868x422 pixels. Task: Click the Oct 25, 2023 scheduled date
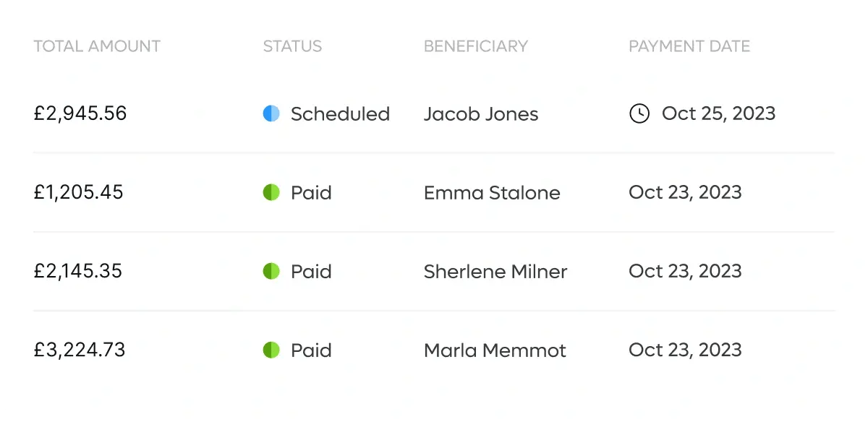719,113
